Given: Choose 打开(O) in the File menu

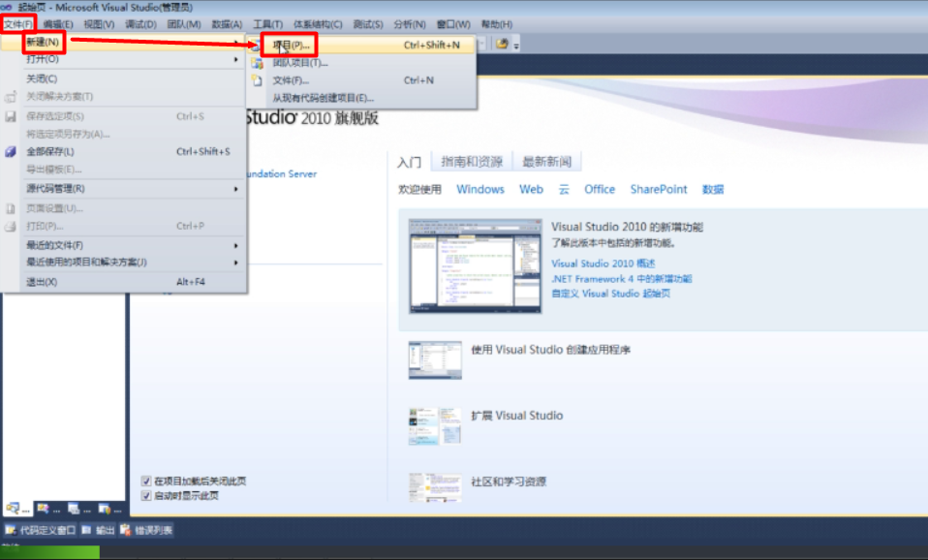Looking at the screenshot, I should pos(124,59).
